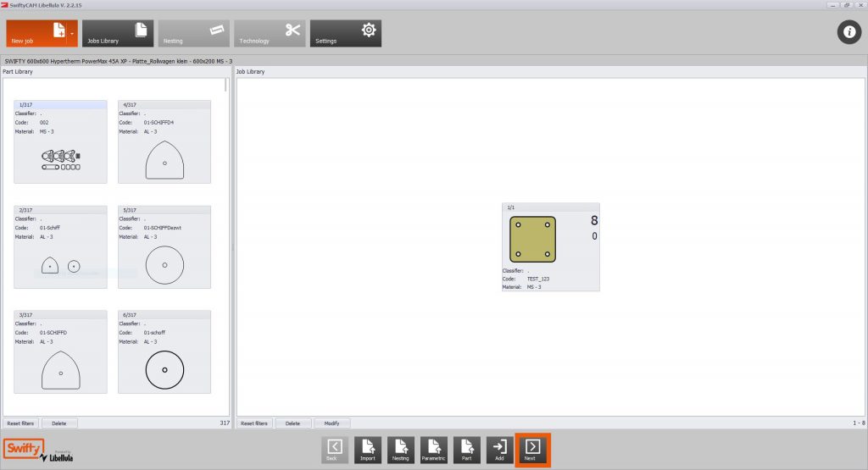Open the info icon at top right
The width and height of the screenshot is (868, 470).
pos(849,32)
